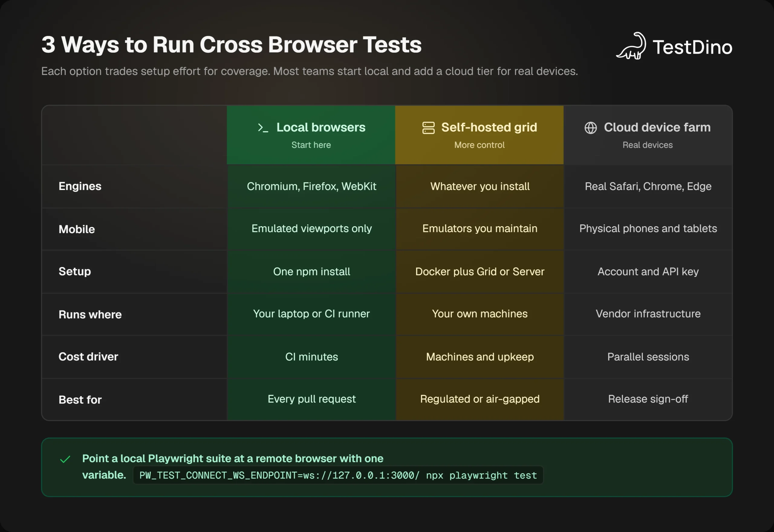774x532 pixels.
Task: Click the 'Best for' row label
Action: tap(80, 399)
